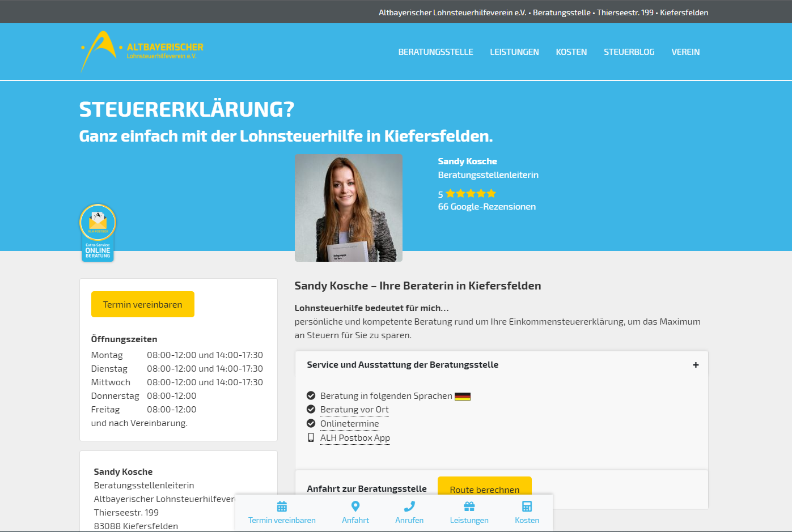Click the Leistungen label in bottom bar

click(469, 520)
